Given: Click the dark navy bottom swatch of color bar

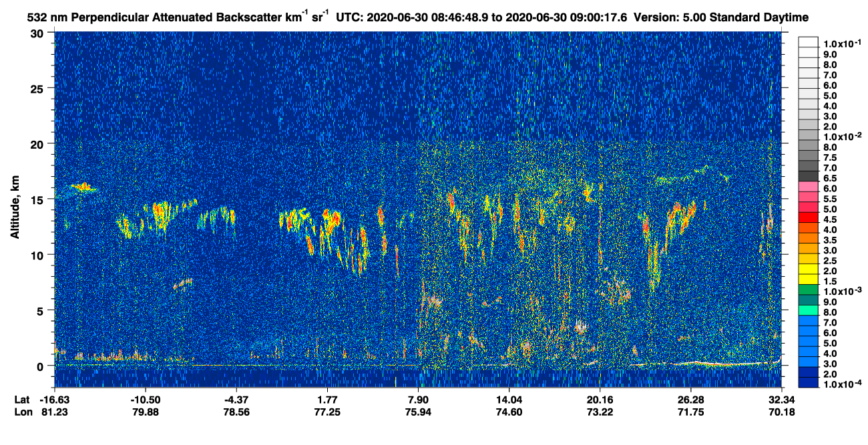Looking at the screenshot, I should click(x=809, y=383).
